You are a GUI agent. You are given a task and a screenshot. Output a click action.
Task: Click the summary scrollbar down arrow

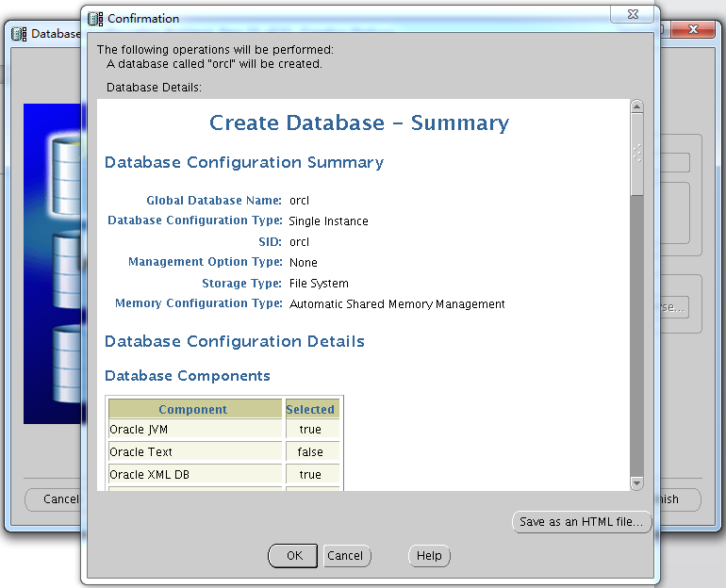click(x=637, y=483)
